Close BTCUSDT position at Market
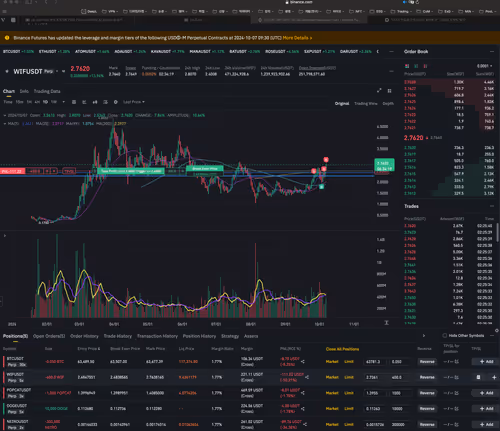This screenshot has height=431, width=500. click(x=332, y=362)
